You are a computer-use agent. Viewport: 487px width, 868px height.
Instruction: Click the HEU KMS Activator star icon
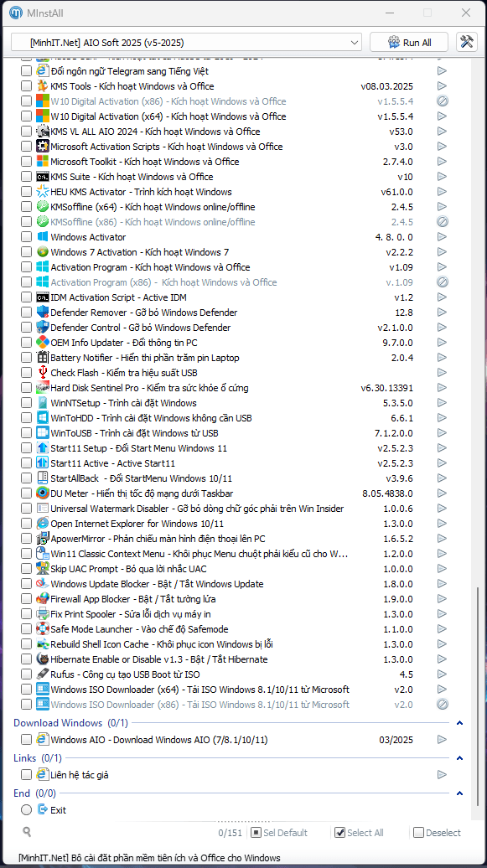[43, 192]
